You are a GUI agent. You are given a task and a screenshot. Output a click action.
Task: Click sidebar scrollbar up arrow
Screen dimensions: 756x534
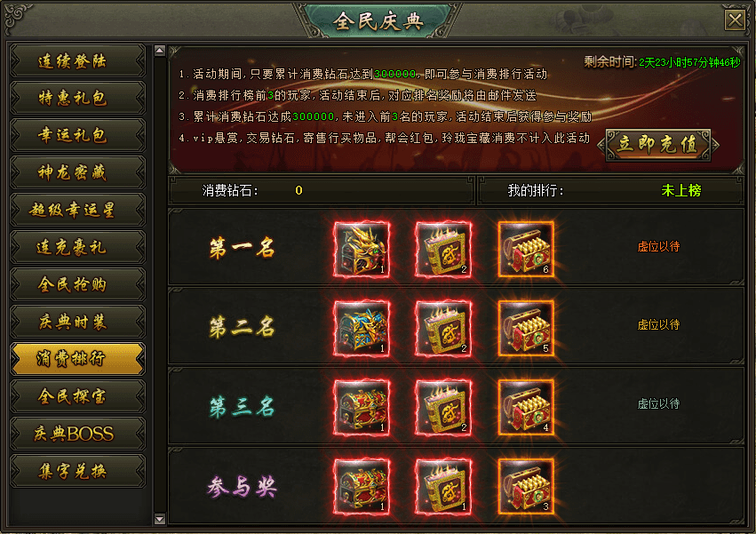(160, 51)
